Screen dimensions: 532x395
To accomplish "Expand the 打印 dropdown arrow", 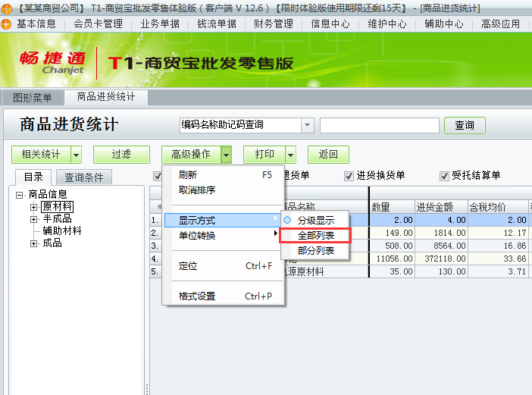I will point(291,155).
